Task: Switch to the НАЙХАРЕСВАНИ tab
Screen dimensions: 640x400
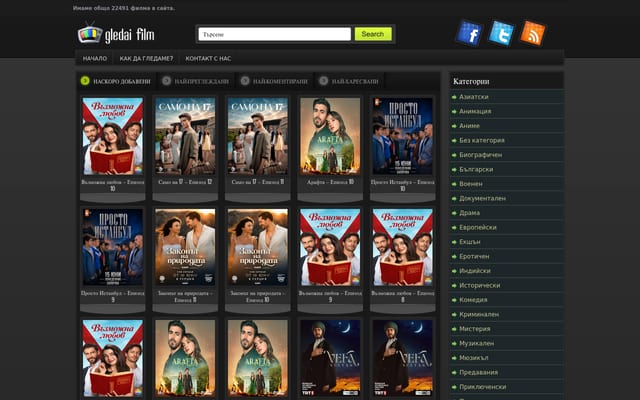Action: coord(355,81)
